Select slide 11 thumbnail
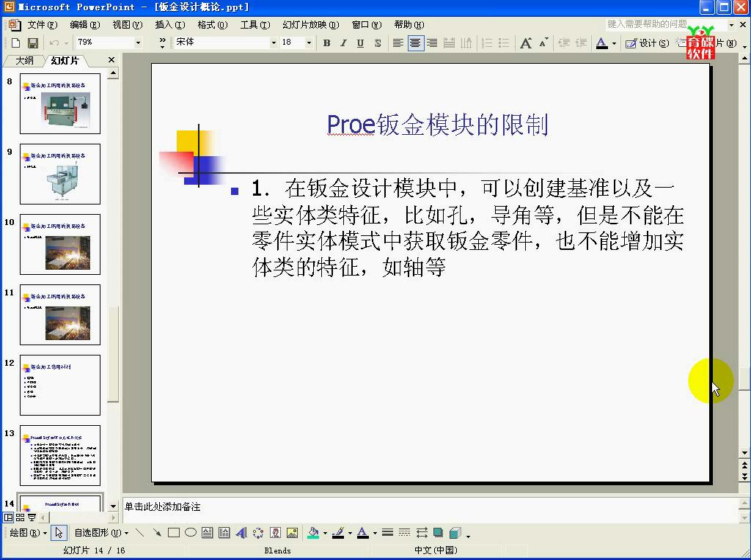 coord(60,315)
